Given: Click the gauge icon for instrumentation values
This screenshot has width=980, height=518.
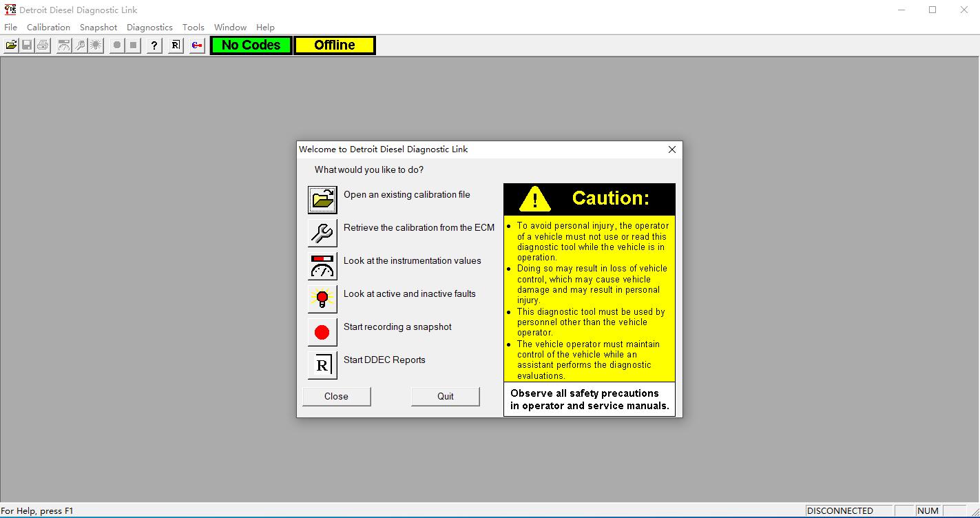Looking at the screenshot, I should pyautogui.click(x=322, y=266).
